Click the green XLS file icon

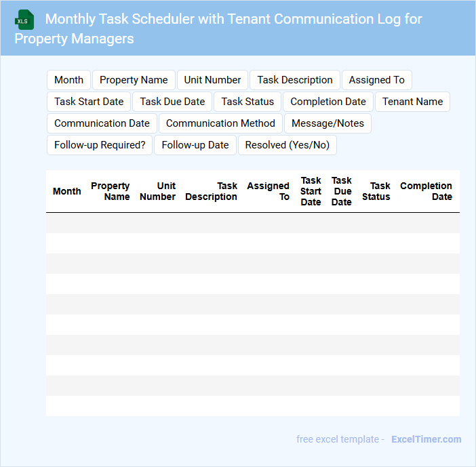[x=24, y=20]
